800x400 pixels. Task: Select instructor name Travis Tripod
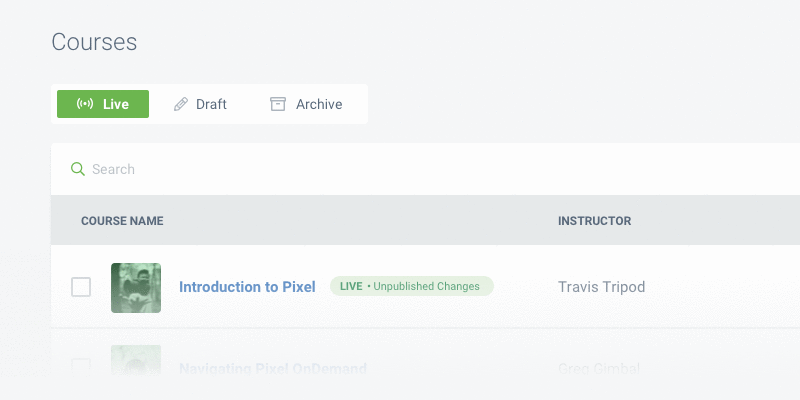(601, 287)
